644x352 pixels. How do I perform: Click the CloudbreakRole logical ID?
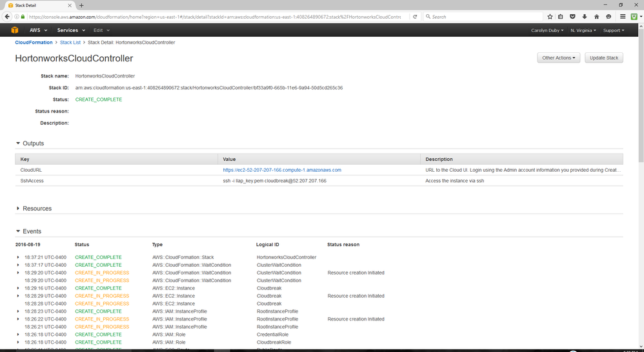(274, 342)
